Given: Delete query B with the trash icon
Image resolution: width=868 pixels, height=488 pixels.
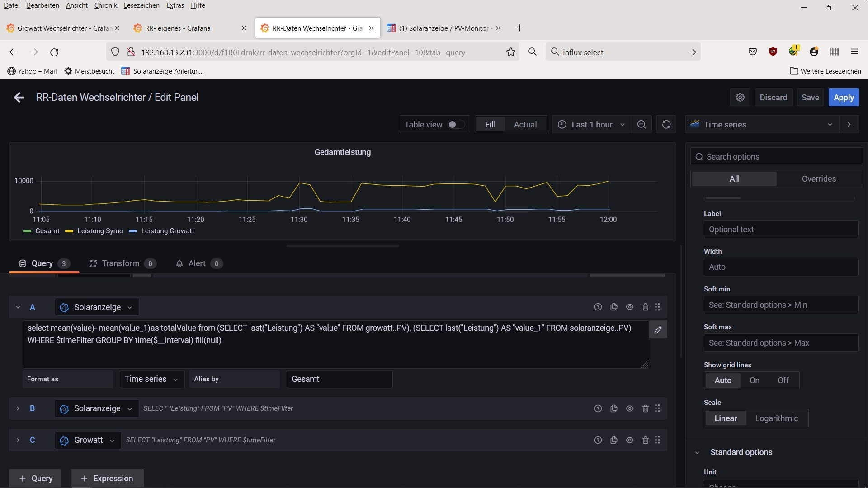Looking at the screenshot, I should (x=645, y=408).
